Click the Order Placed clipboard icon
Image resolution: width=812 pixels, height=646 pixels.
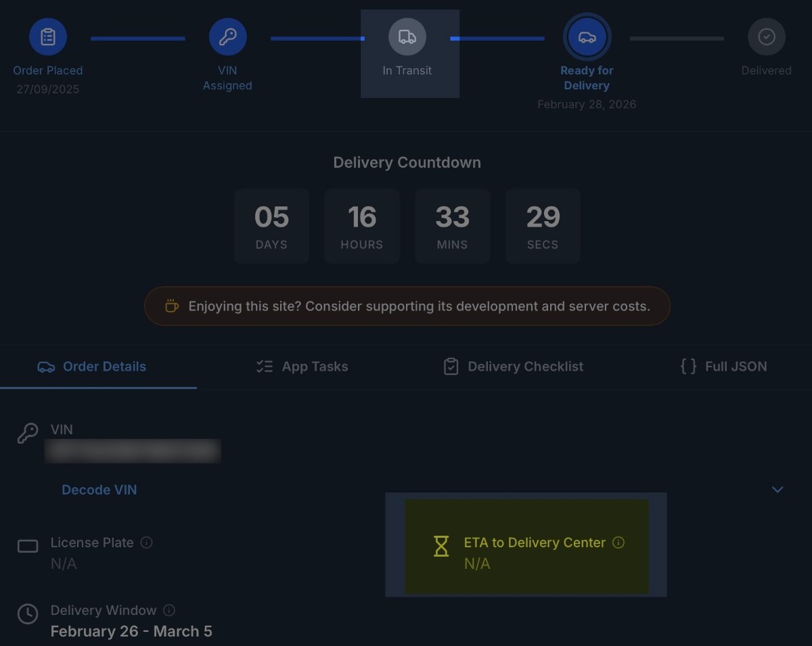coord(48,37)
